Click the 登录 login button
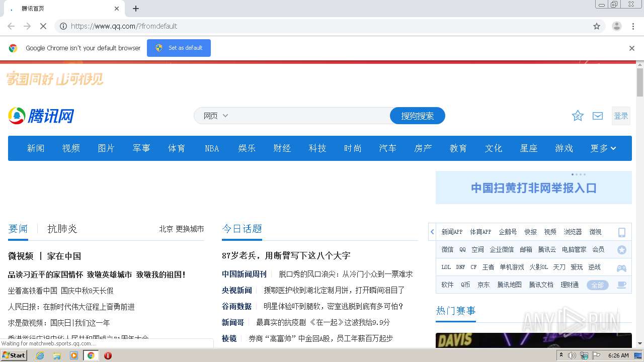This screenshot has height=362, width=644. pos(621,116)
